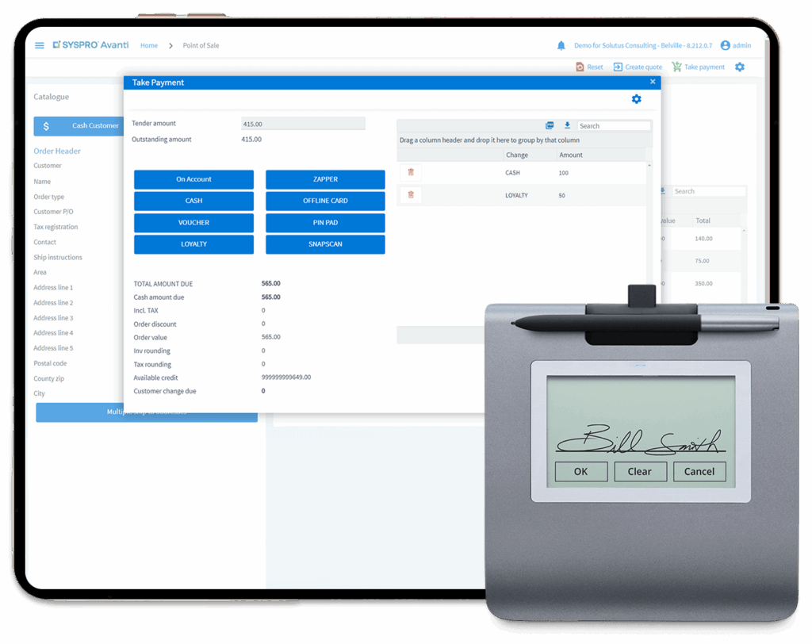
Task: Open the Home breadcrumb link
Action: click(x=149, y=45)
